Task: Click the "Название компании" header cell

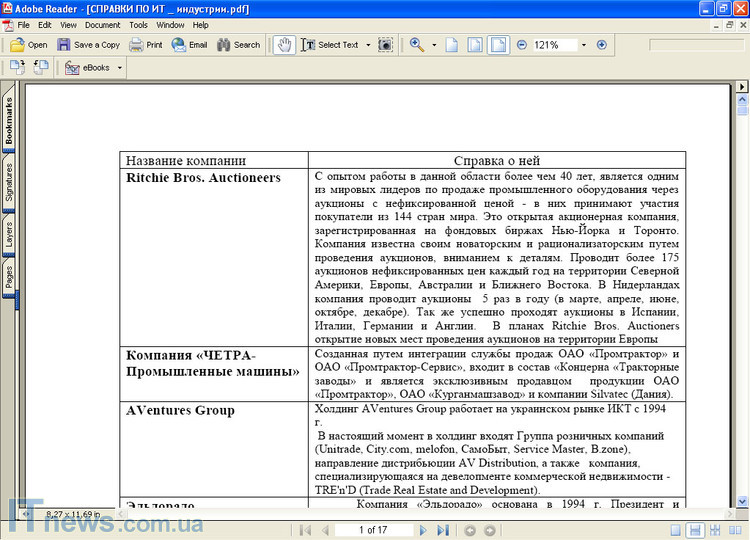Action: point(214,160)
